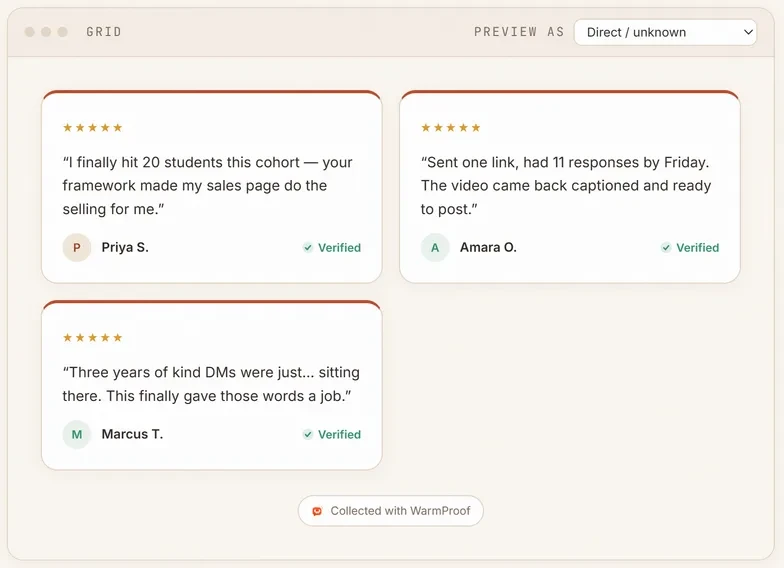
Task: Click the WarmProof logo icon in badge
Action: (317, 511)
